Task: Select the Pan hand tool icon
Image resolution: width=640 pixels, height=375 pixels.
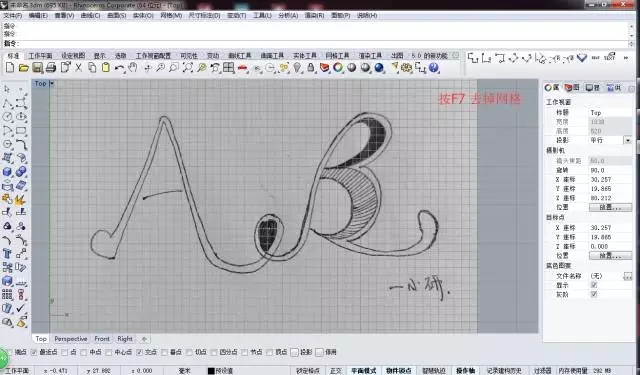Action: click(x=133, y=68)
